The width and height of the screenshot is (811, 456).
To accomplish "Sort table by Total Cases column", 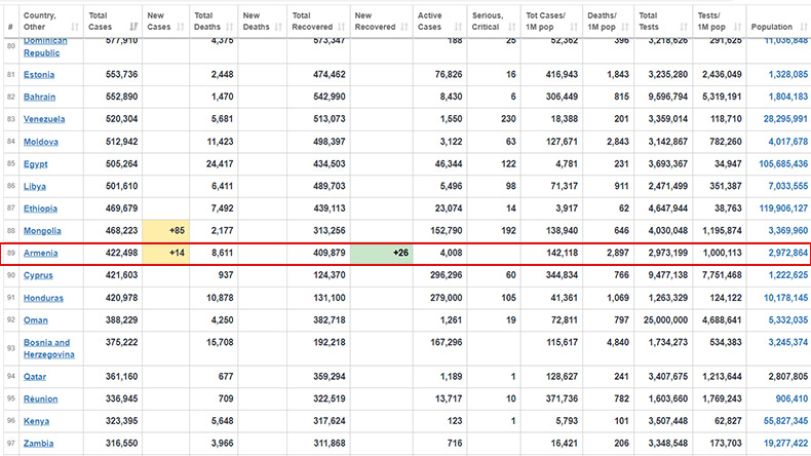I will [x=112, y=21].
